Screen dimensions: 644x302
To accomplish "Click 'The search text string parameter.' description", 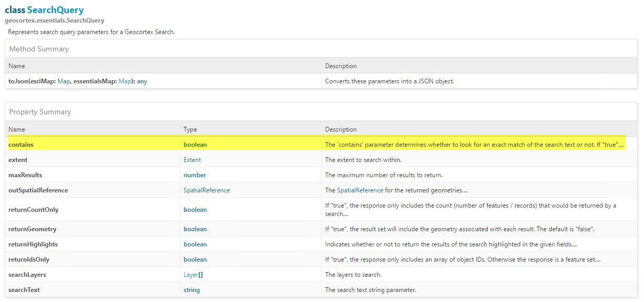I will pos(371,290).
